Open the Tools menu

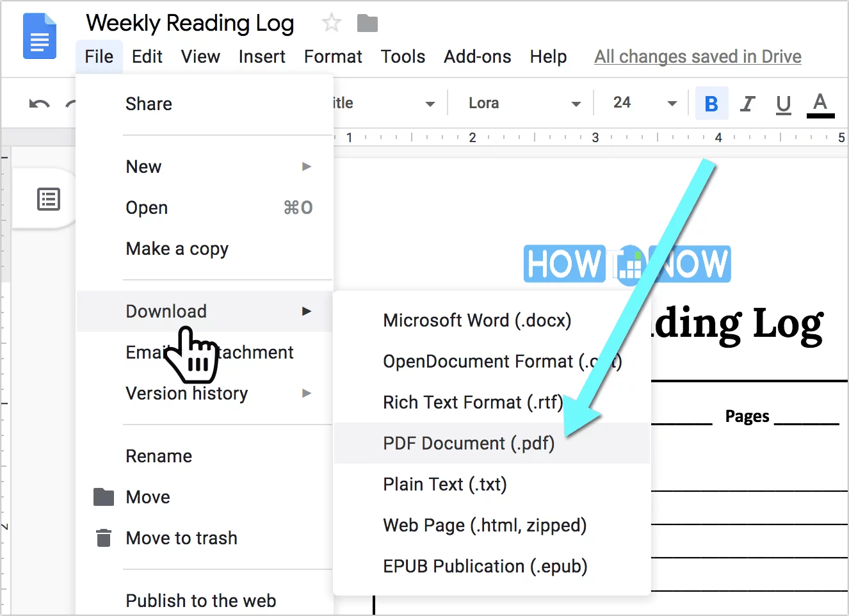click(x=403, y=56)
